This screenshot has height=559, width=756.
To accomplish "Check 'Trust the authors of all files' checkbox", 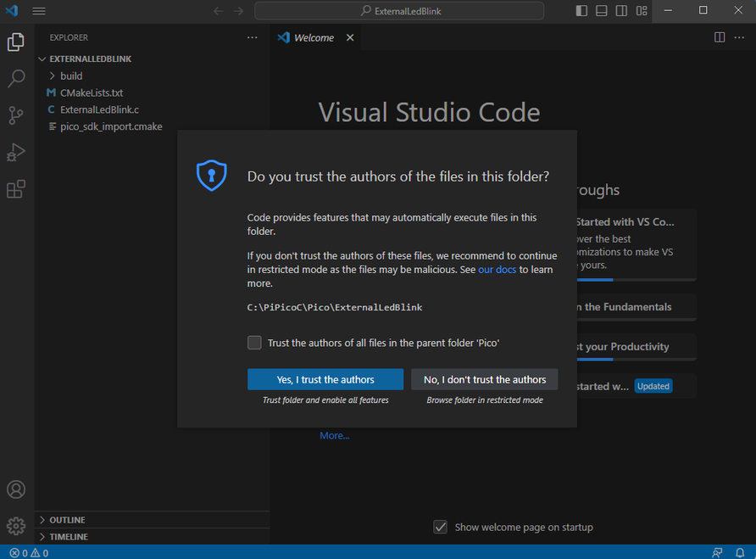I will pos(254,343).
